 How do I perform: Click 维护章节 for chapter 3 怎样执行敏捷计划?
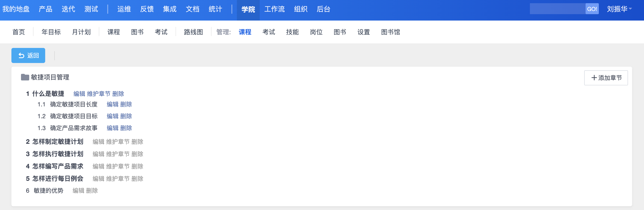click(118, 154)
